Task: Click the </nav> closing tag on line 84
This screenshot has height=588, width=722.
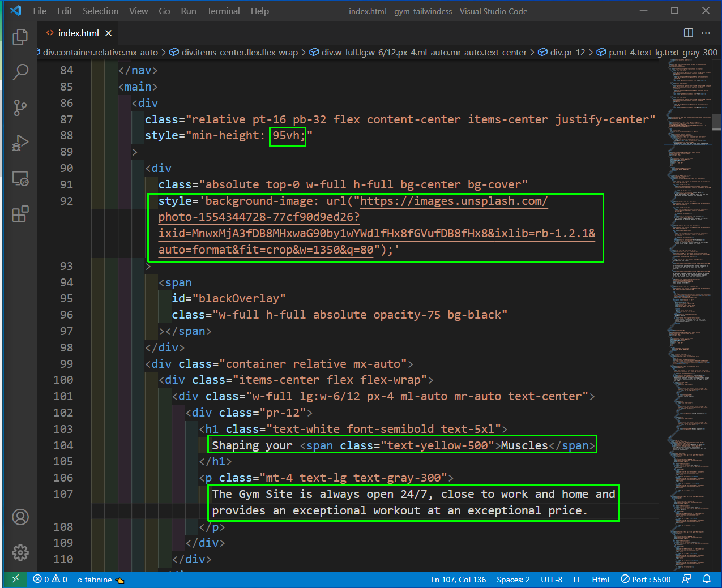Action: coord(138,70)
